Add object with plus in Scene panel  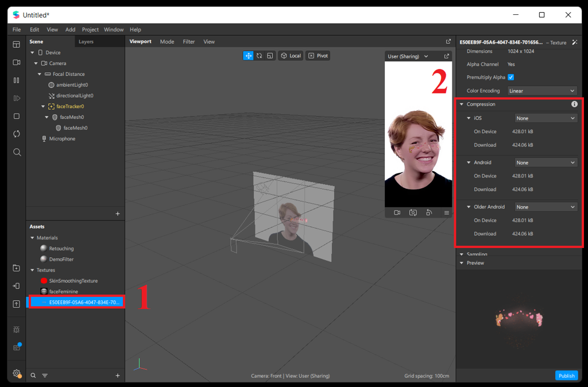click(x=118, y=214)
